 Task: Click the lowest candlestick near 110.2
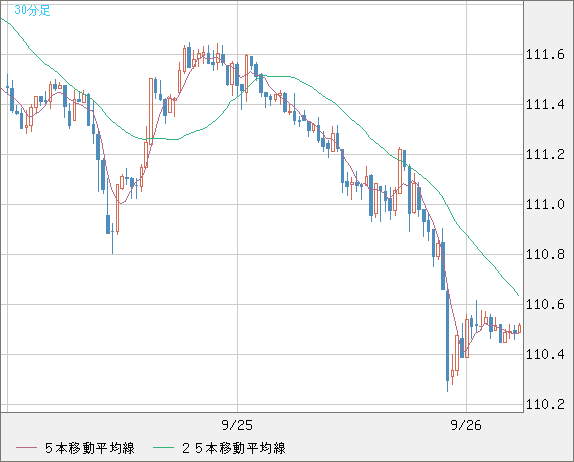coord(447,340)
